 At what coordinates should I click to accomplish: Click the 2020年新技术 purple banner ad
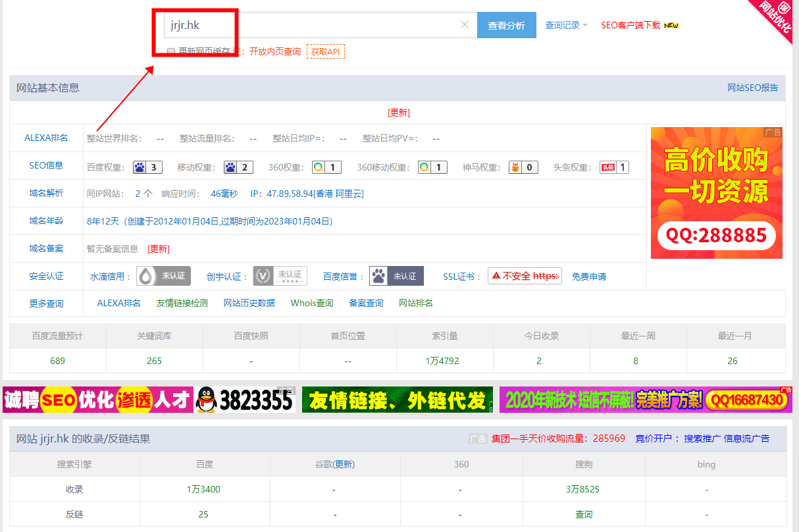pos(646,400)
